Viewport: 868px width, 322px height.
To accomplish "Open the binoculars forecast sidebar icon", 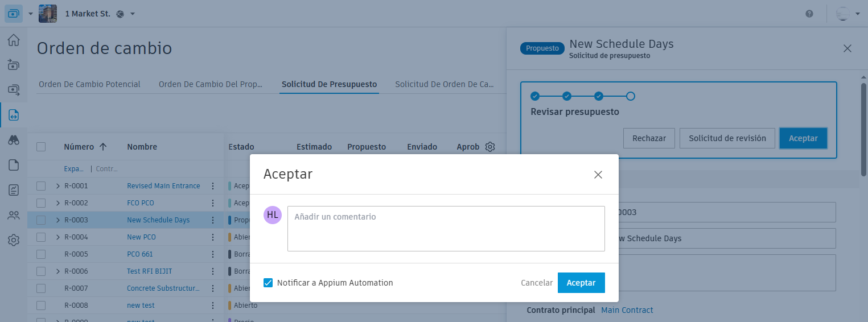I will coord(14,141).
